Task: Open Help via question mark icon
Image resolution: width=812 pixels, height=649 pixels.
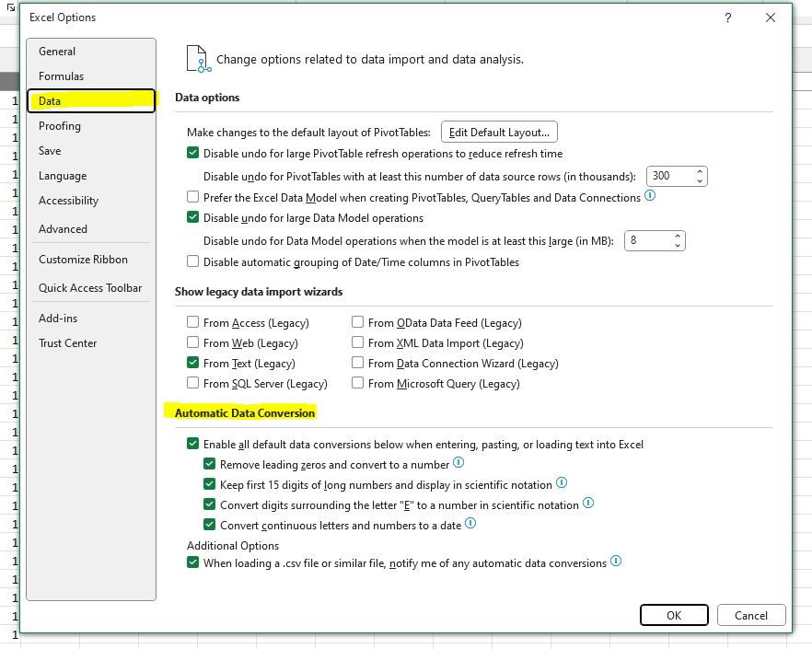Action: (728, 17)
